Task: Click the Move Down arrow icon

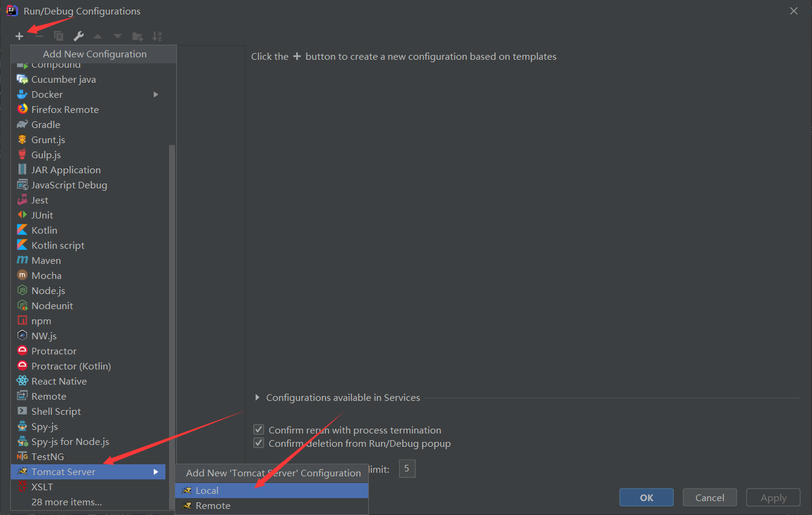Action: coord(118,36)
